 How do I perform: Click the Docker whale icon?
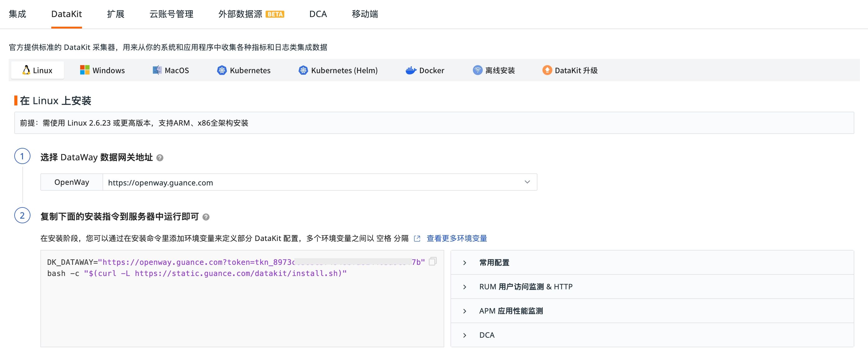(411, 70)
